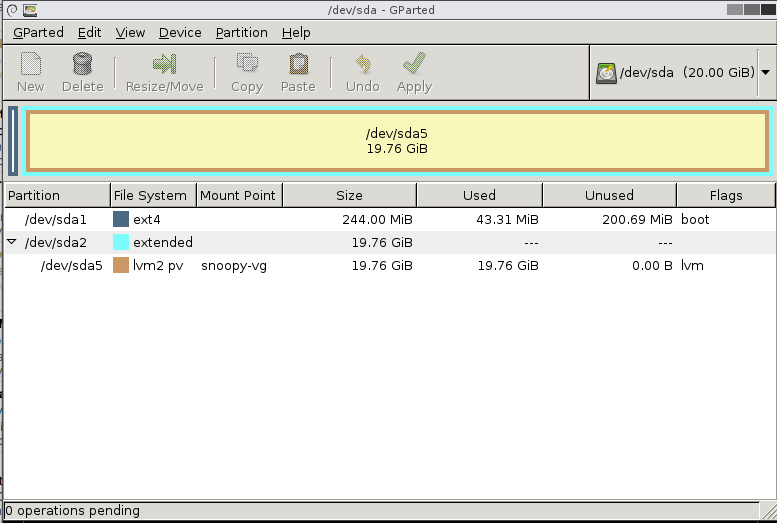
Task: Click the Copy partition icon
Action: click(246, 65)
